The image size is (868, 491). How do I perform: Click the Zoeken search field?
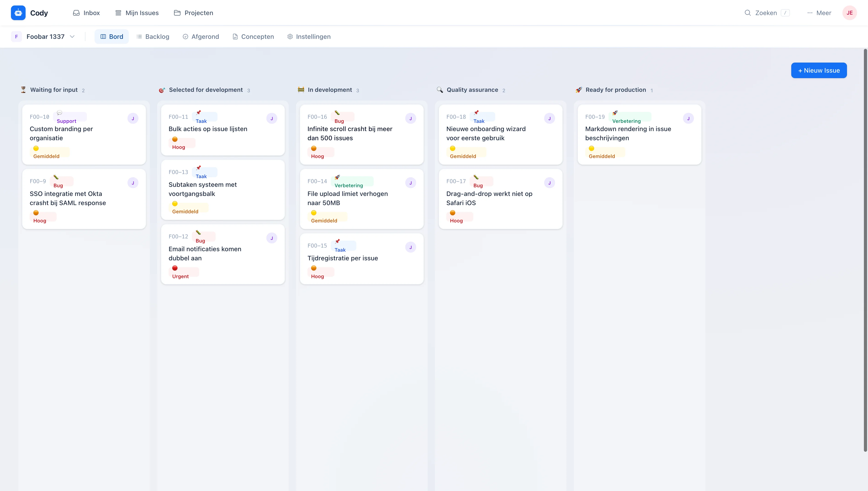[x=766, y=13]
